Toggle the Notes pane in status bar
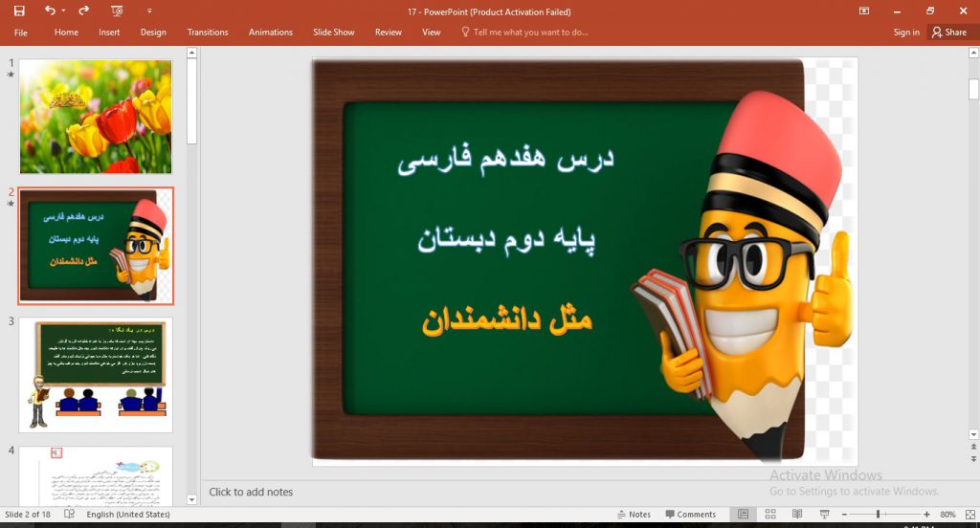 tap(633, 515)
